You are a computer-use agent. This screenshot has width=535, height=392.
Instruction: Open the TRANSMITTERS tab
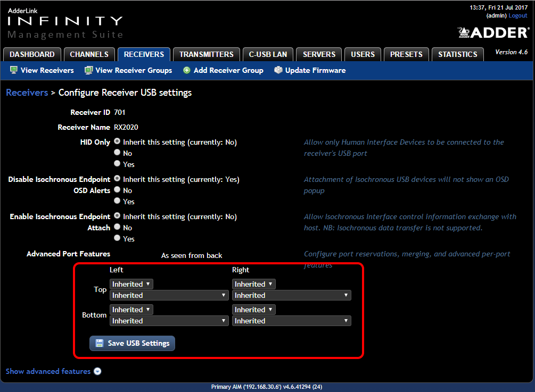tap(207, 54)
